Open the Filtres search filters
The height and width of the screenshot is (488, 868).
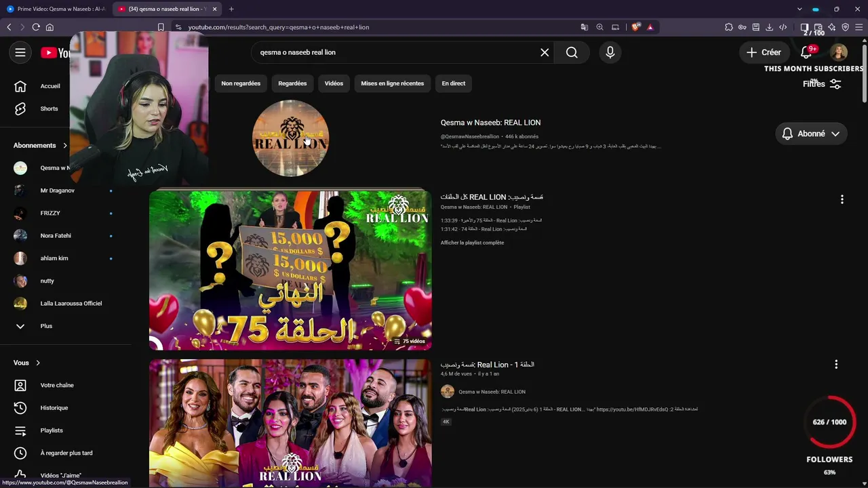coord(822,84)
